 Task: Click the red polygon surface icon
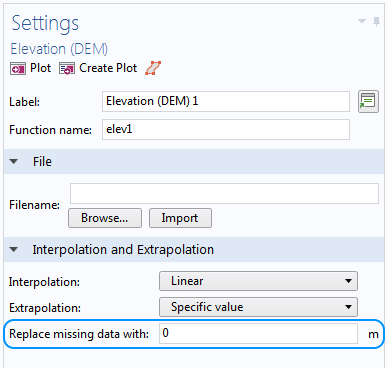tap(153, 68)
